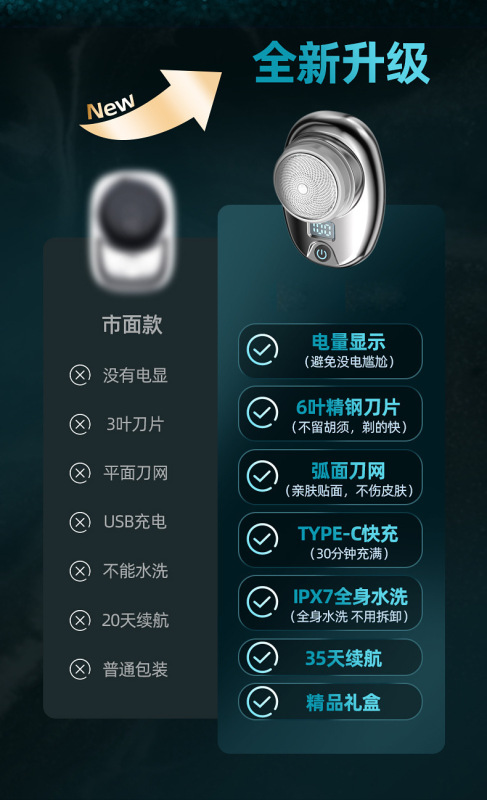Viewport: 487px width, 800px height.
Task: Click the checkmark icon beside 35天续航
Action: tap(262, 658)
